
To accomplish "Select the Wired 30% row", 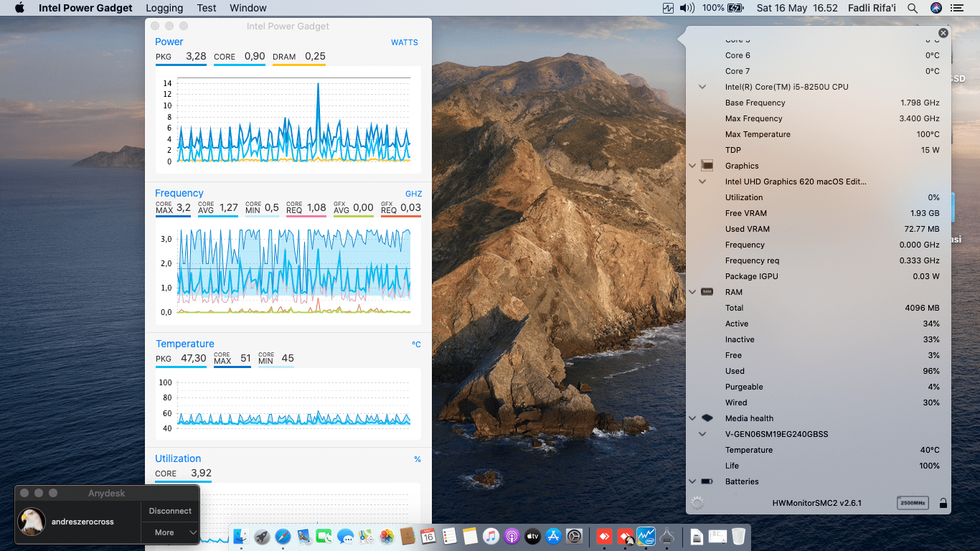I will [x=819, y=402].
